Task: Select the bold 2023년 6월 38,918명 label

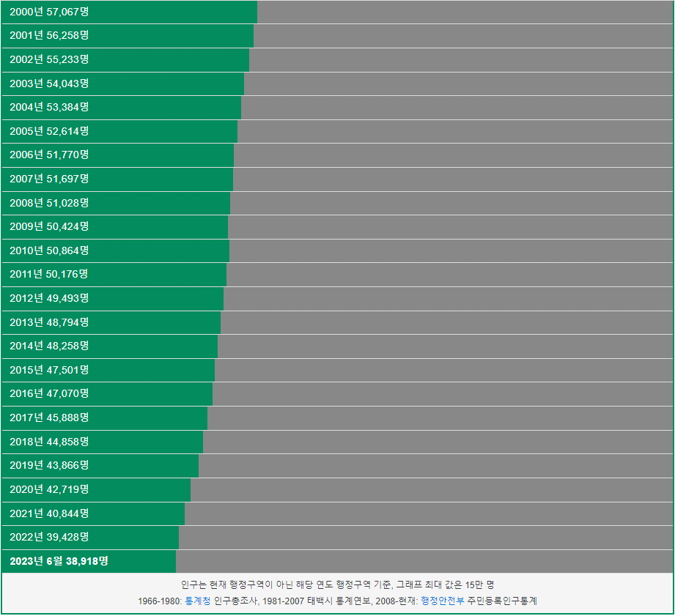Action: [59, 561]
